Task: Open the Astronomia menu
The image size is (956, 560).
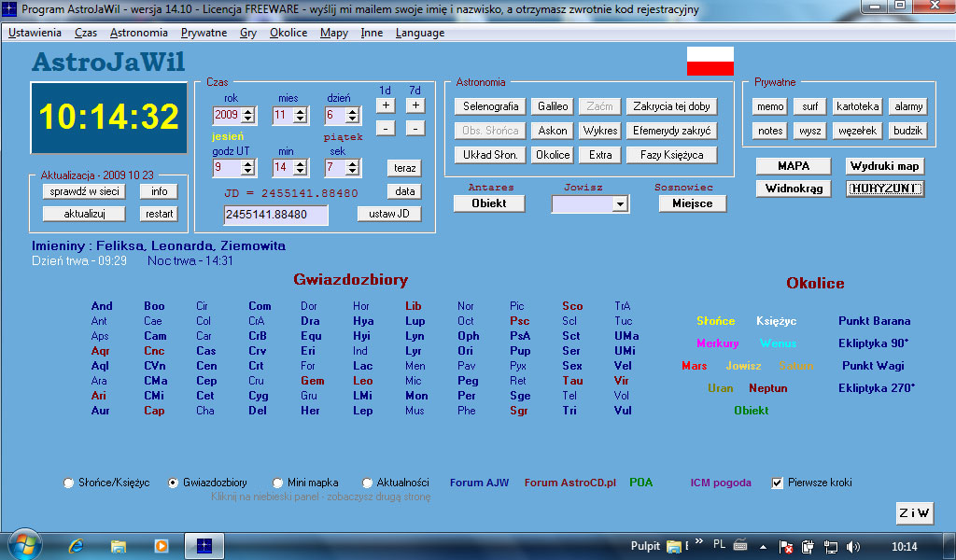Action: (139, 33)
